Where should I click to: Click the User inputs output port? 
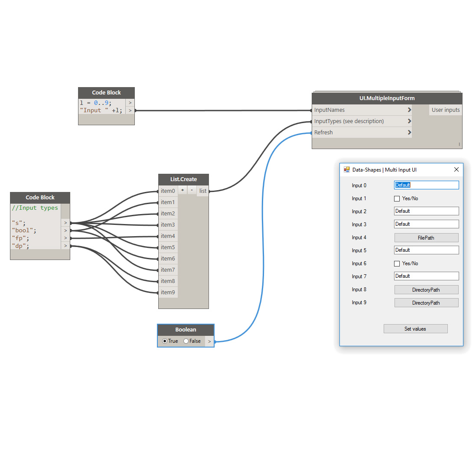pyautogui.click(x=445, y=110)
